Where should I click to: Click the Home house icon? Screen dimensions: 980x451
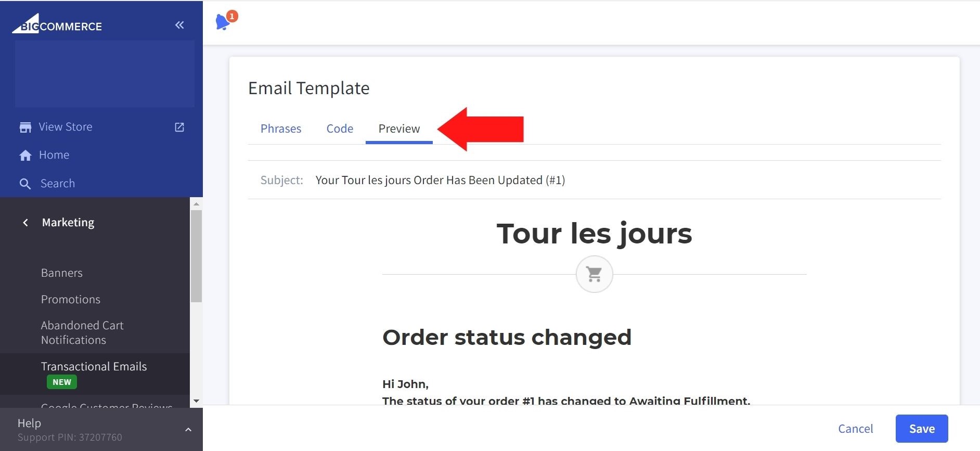tap(25, 156)
